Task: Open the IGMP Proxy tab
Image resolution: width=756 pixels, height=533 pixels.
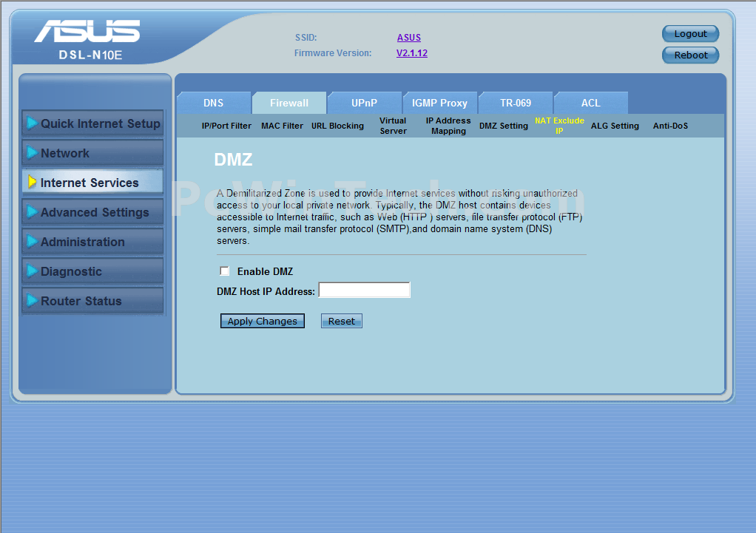Action: pyautogui.click(x=439, y=103)
